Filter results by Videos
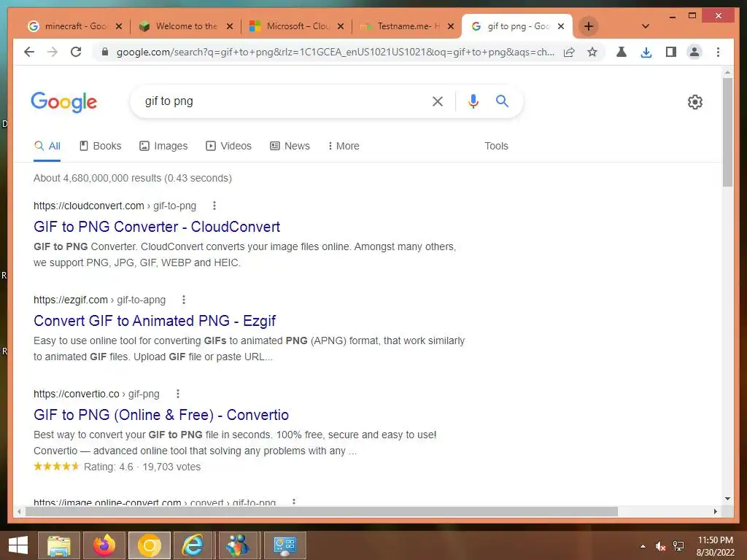The width and height of the screenshot is (747, 560). pyautogui.click(x=228, y=146)
